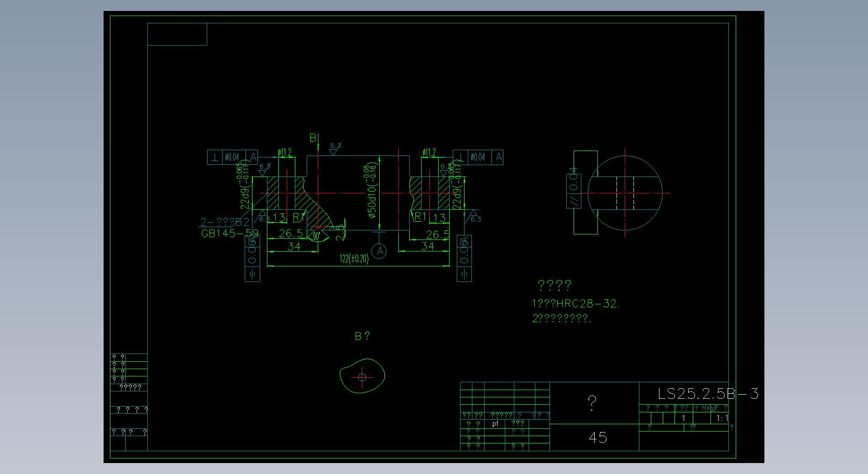This screenshot has height=474, width=868.
Task: Select the 122(±0.20) overall length dimension
Action: tap(354, 259)
